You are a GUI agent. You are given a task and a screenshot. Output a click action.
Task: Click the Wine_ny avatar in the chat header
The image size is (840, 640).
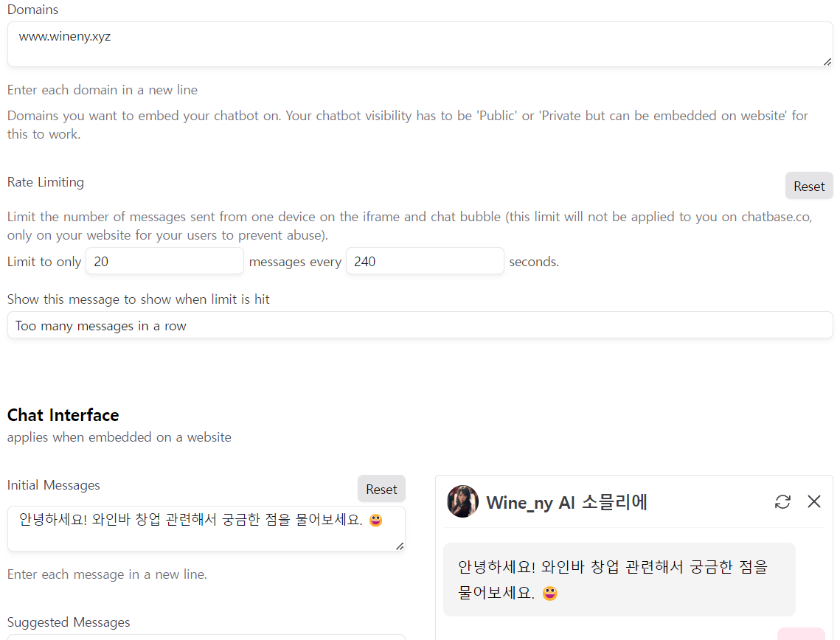point(462,501)
